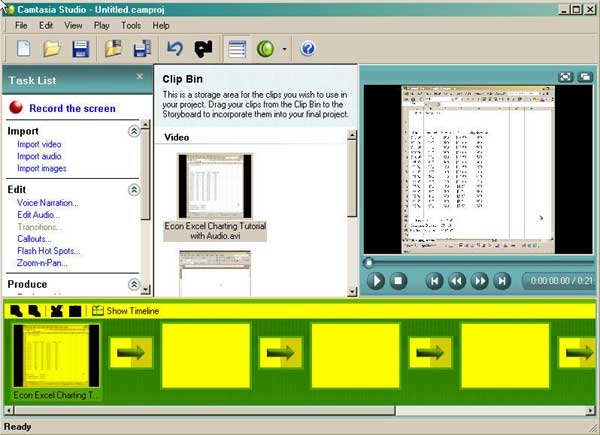Image resolution: width=600 pixels, height=435 pixels.
Task: Open the Callouts task link
Action: coord(34,239)
